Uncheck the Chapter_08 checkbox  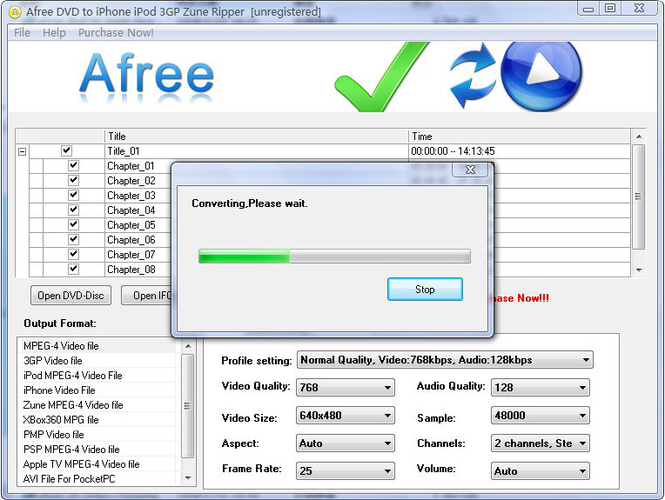[x=73, y=269]
